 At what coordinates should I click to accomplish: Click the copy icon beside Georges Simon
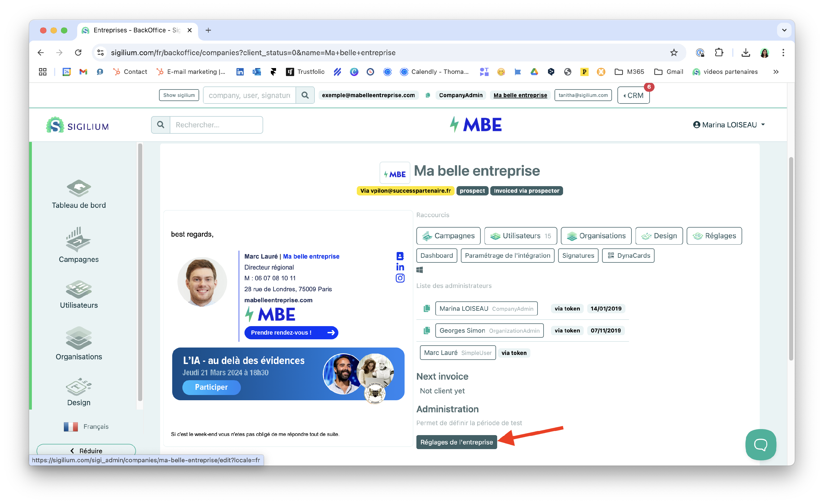click(x=427, y=331)
